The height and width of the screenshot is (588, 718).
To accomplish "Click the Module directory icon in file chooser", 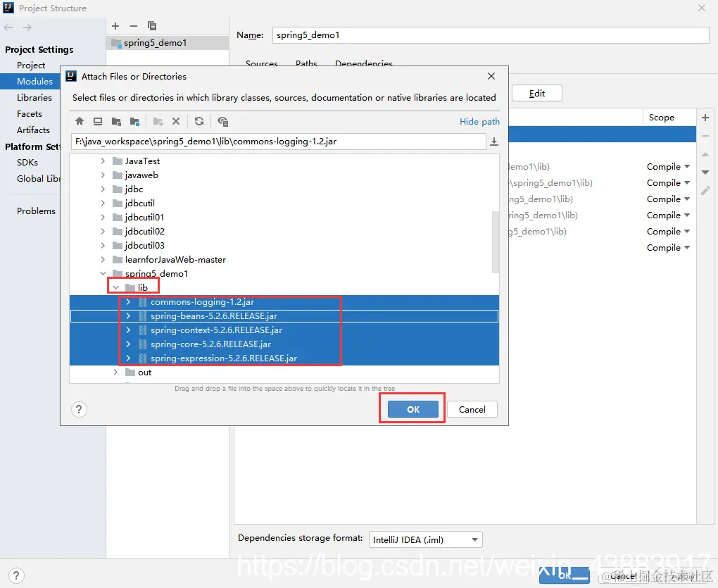I will 134,121.
